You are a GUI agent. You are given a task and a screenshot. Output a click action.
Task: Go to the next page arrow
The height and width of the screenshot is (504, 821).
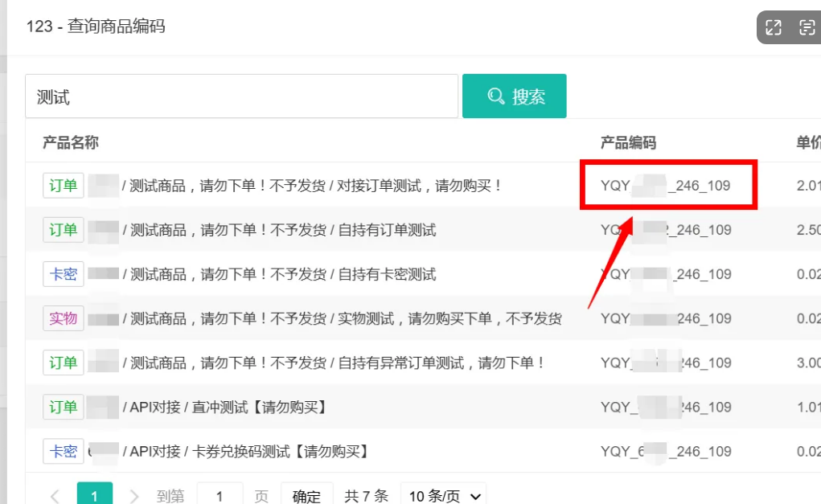134,496
